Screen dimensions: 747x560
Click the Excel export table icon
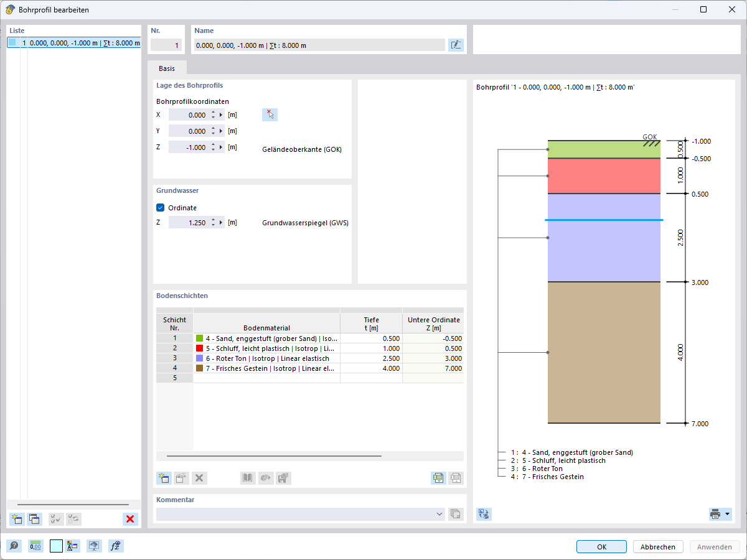tap(438, 478)
